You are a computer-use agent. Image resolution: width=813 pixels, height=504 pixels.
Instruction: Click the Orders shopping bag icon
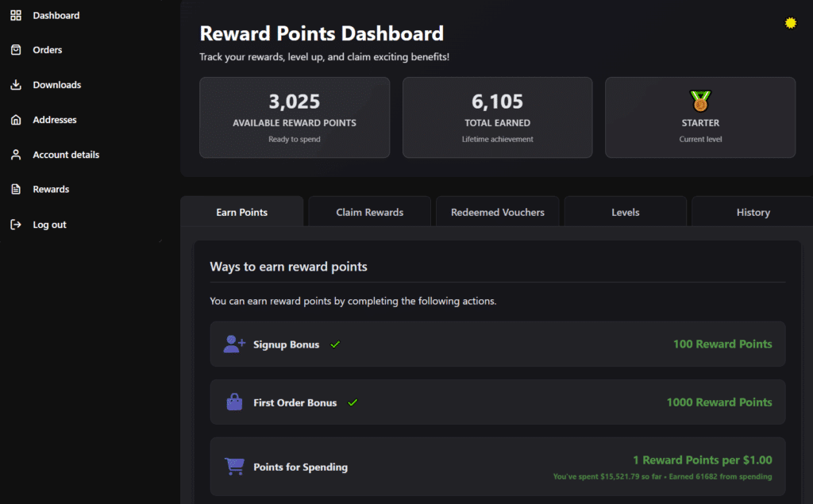[16, 50]
